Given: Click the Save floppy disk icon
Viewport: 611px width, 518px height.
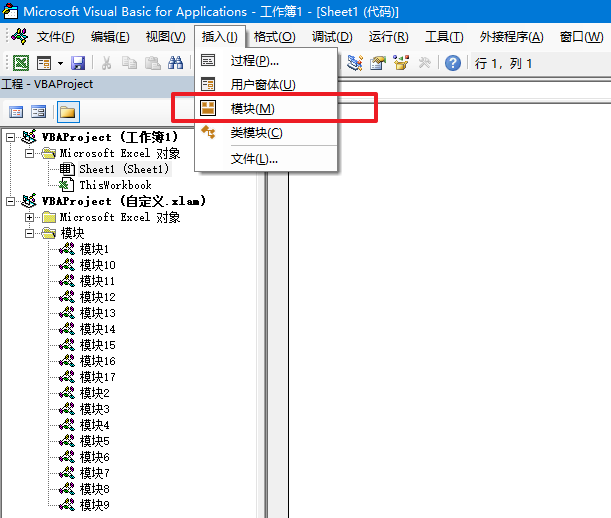Looking at the screenshot, I should pyautogui.click(x=78, y=63).
